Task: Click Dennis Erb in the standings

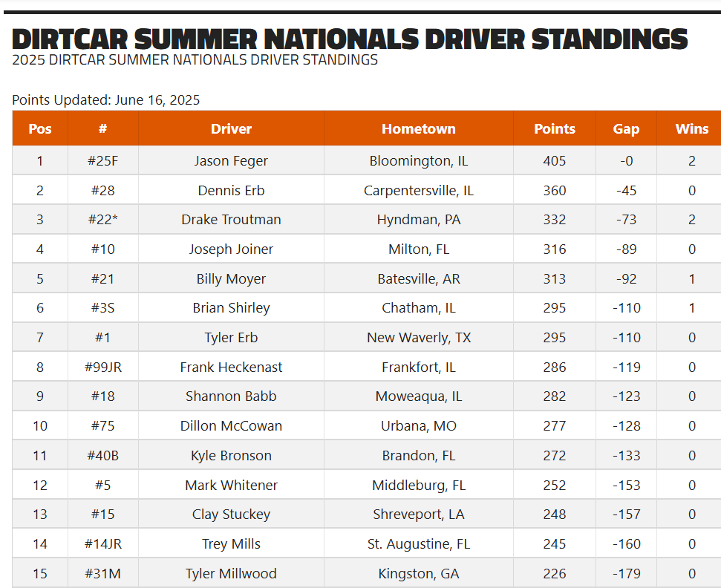Action: [231, 190]
